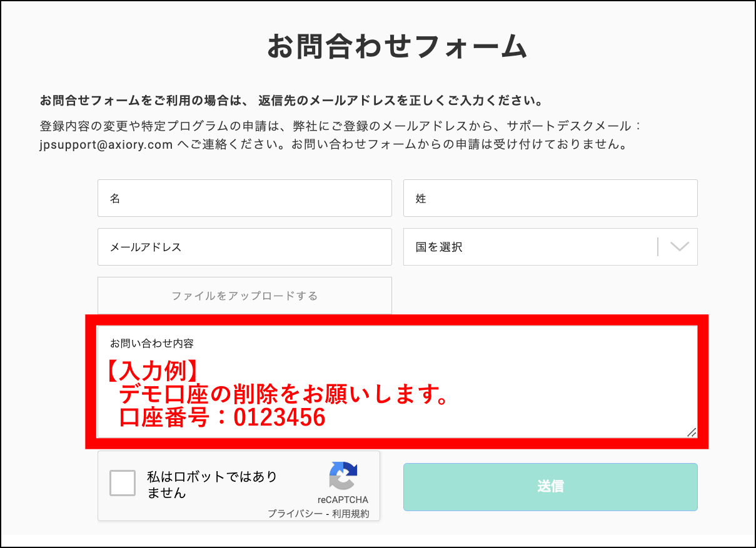Select the メールアドレス email field
Image resolution: width=756 pixels, height=548 pixels.
pos(244,247)
